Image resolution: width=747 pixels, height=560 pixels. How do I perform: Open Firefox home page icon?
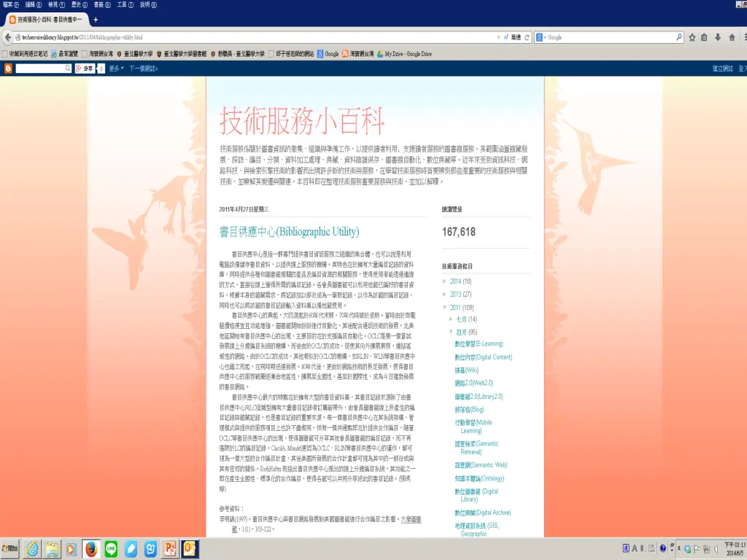pyautogui.click(x=732, y=37)
